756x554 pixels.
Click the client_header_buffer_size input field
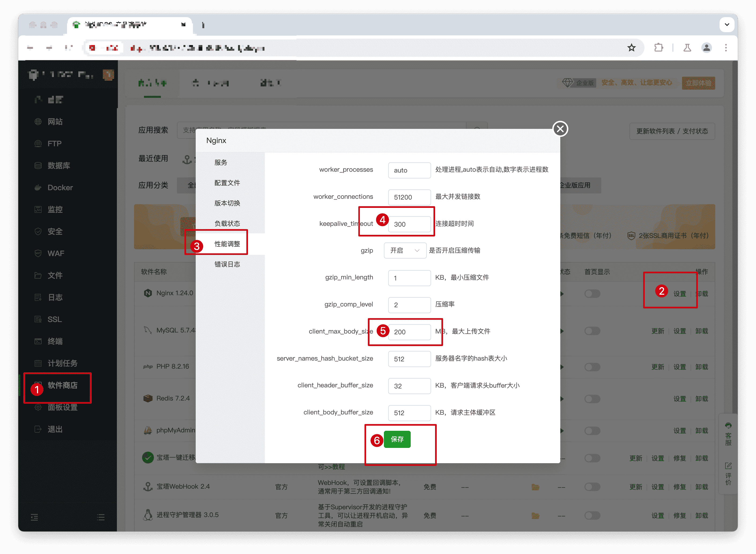(x=409, y=386)
